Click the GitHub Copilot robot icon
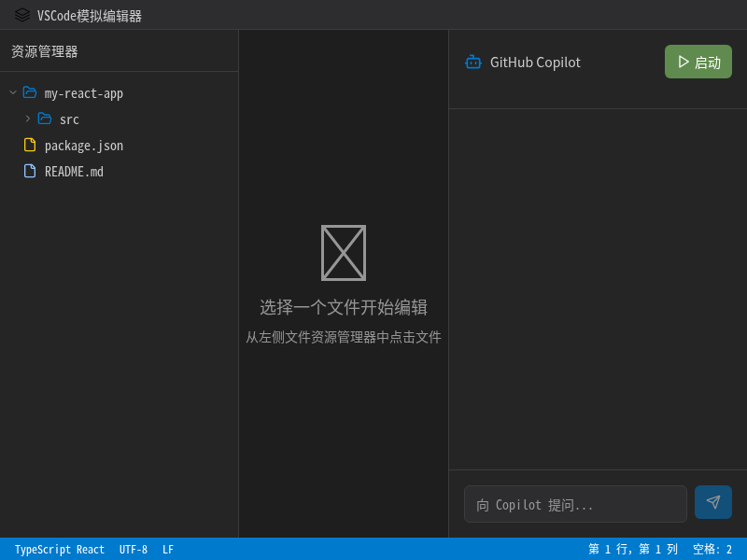This screenshot has width=747, height=560. pyautogui.click(x=473, y=63)
